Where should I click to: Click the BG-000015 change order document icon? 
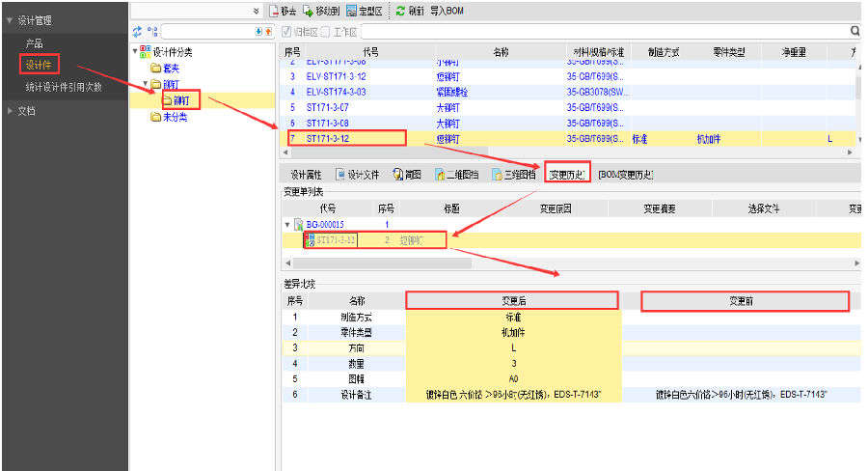point(298,224)
